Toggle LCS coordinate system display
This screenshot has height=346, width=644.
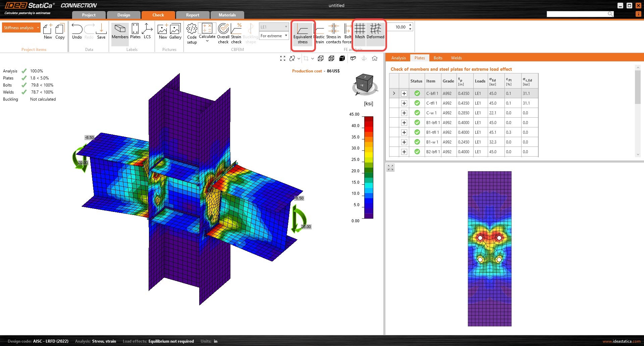[147, 32]
